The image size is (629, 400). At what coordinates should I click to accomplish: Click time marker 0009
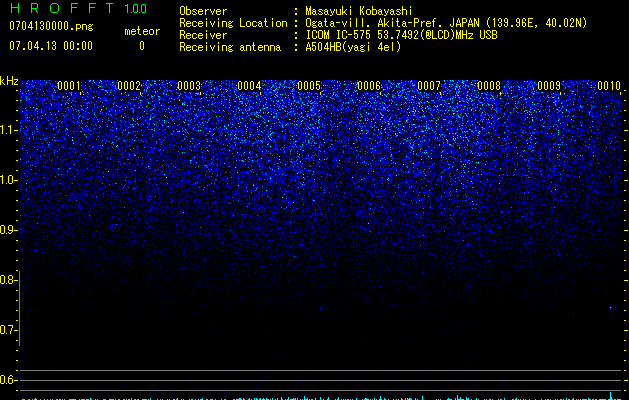point(549,86)
